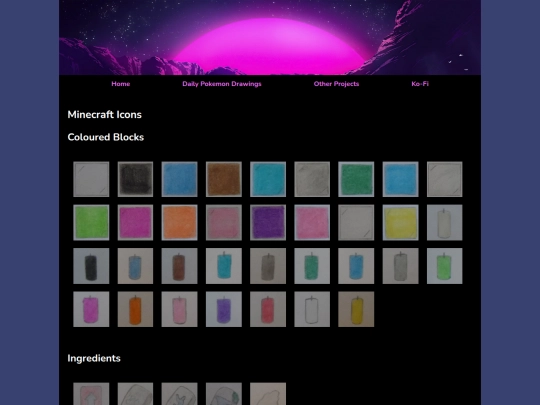Screen dimensions: 540x405
Task: Click the pink sunset banner image
Action: (270, 37)
